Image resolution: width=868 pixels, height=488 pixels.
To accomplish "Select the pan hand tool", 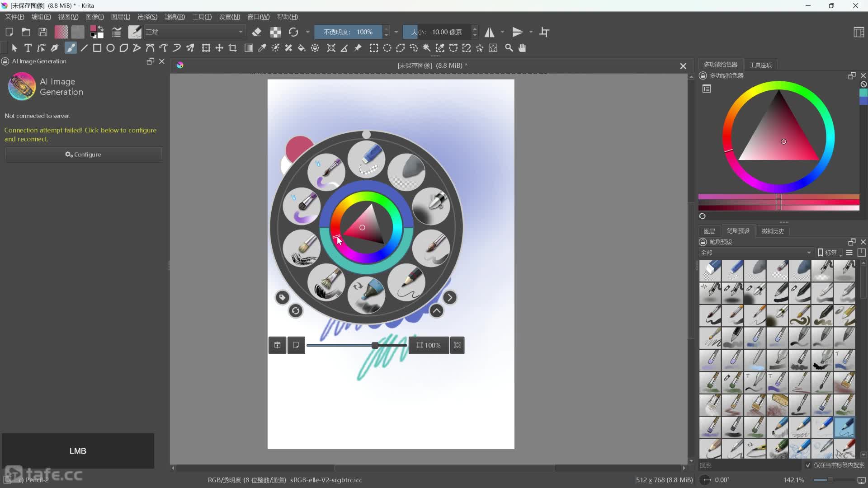I will point(522,48).
